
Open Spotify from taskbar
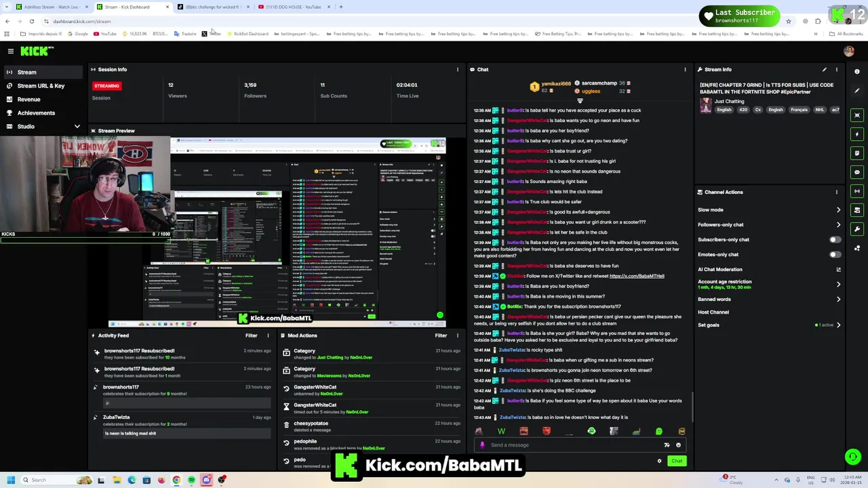[x=191, y=480]
